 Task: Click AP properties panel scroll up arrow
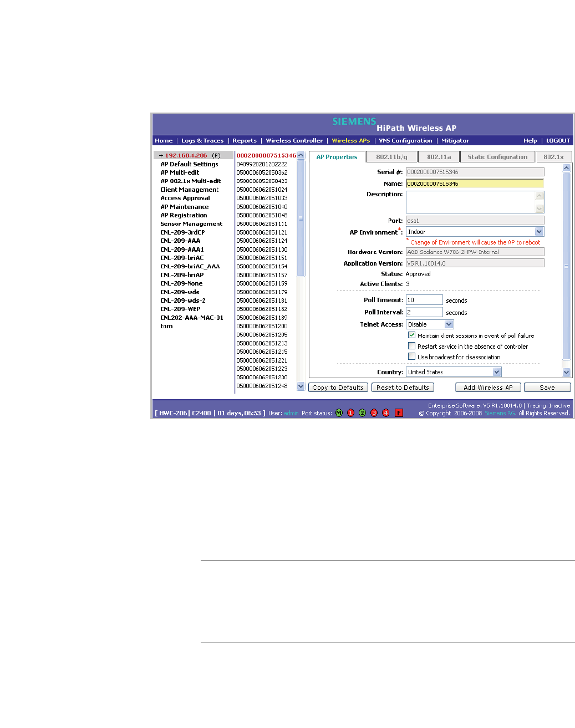(x=566, y=168)
